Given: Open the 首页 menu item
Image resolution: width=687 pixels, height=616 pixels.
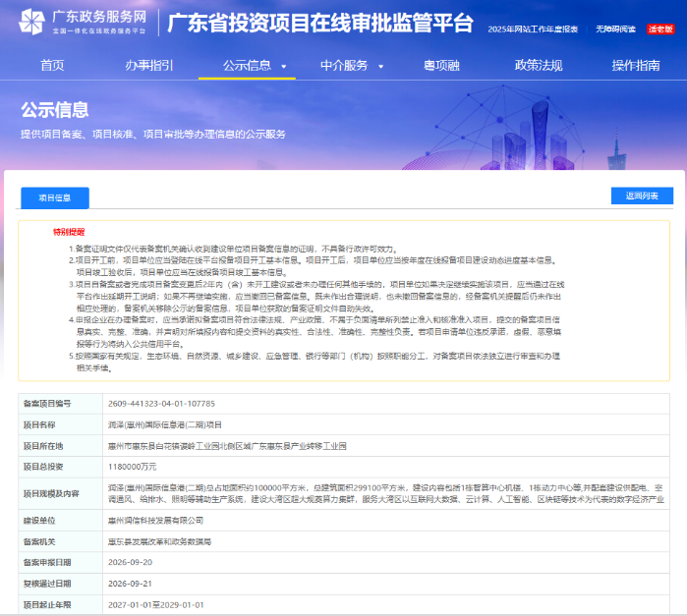Looking at the screenshot, I should click(x=52, y=65).
